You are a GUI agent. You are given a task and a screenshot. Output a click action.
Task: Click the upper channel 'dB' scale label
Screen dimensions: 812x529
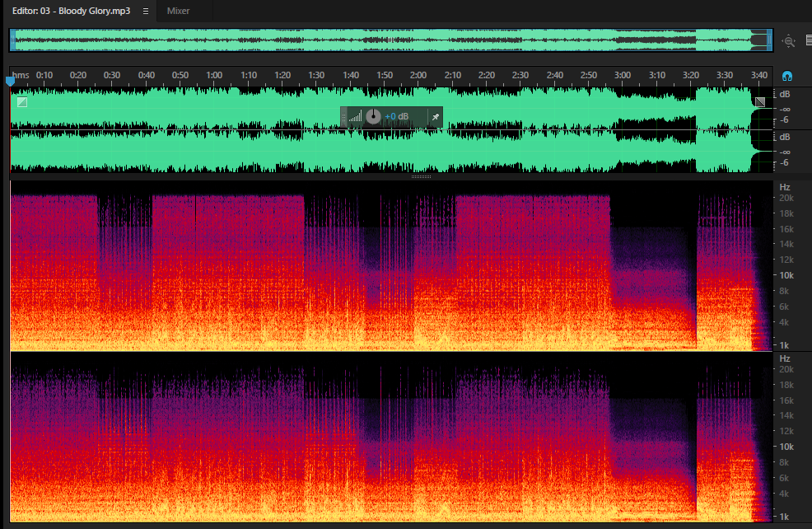[785, 94]
